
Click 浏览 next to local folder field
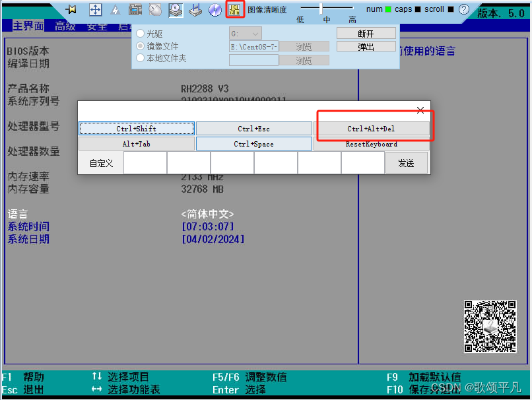click(304, 60)
